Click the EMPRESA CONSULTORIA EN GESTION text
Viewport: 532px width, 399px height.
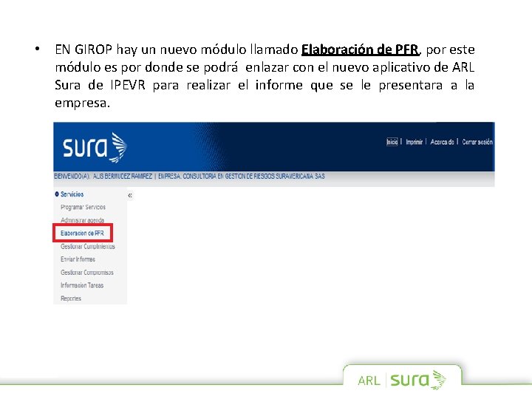pos(241,176)
